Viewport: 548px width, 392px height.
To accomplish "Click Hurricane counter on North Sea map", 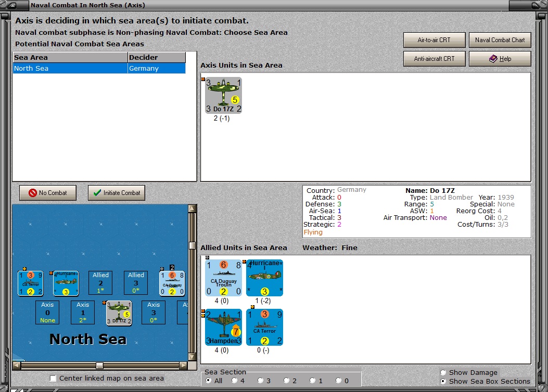I will (66, 283).
